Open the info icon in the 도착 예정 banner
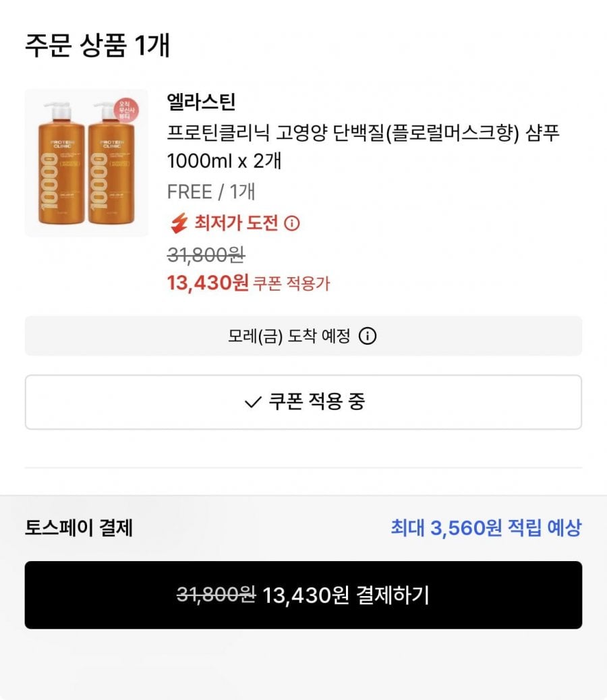Screen dimensions: 607x700 pos(368,336)
